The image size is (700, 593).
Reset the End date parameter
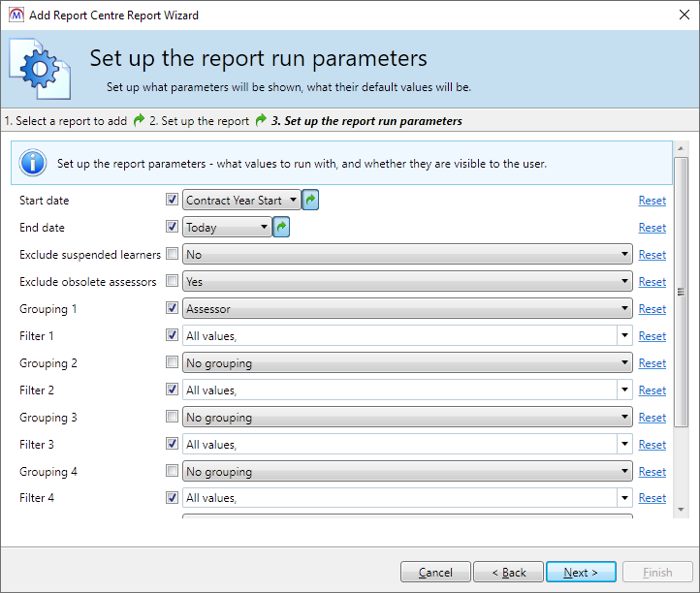tap(652, 228)
